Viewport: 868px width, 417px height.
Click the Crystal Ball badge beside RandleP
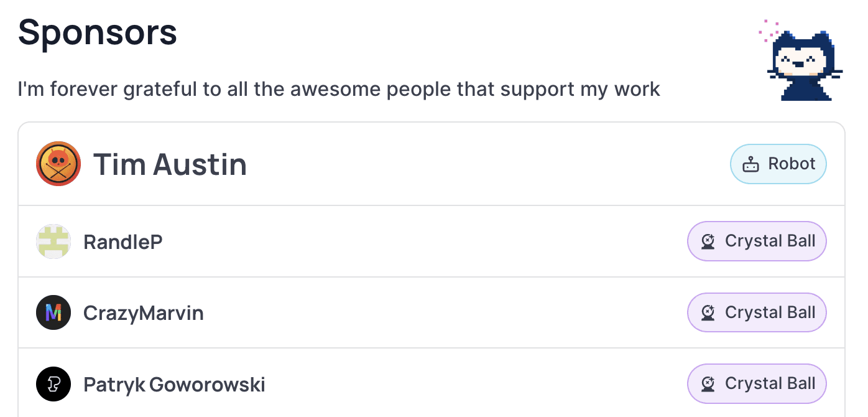(x=757, y=241)
